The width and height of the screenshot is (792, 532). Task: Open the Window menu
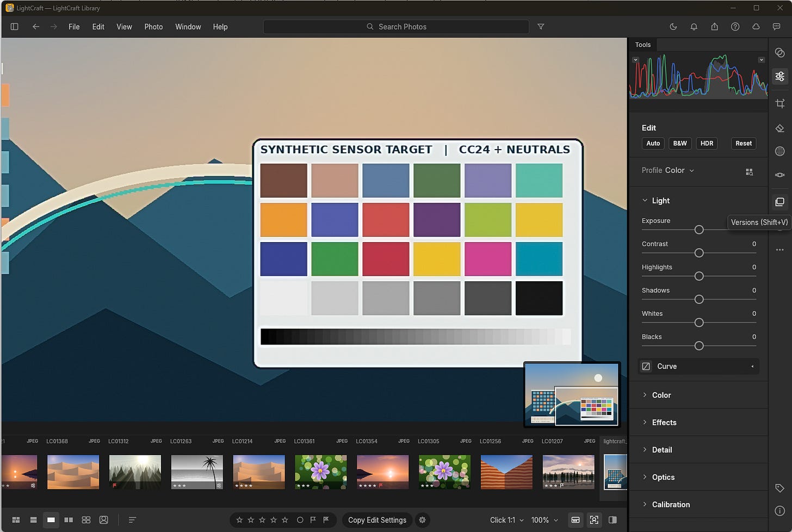(x=188, y=27)
